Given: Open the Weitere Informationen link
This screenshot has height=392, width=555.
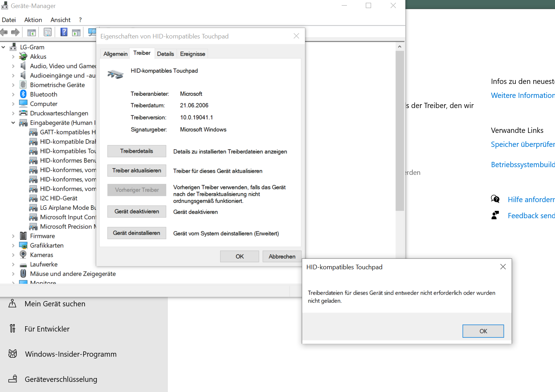Looking at the screenshot, I should 523,95.
